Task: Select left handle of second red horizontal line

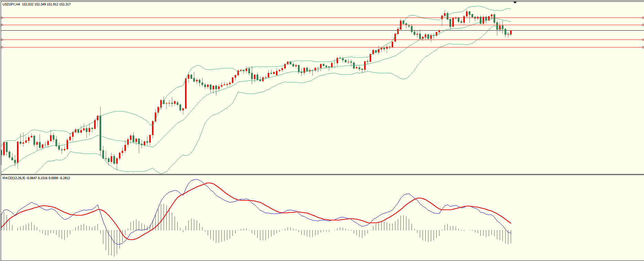Action: (2, 25)
